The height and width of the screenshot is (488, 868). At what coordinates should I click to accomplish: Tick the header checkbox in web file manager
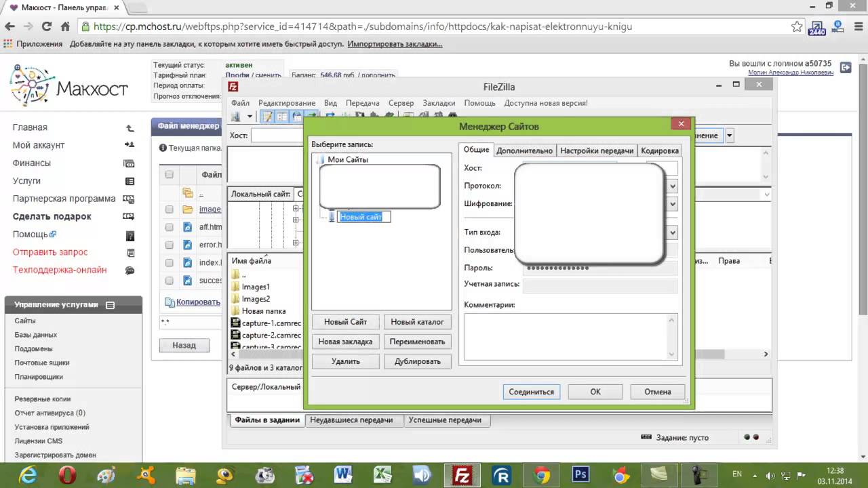[170, 175]
